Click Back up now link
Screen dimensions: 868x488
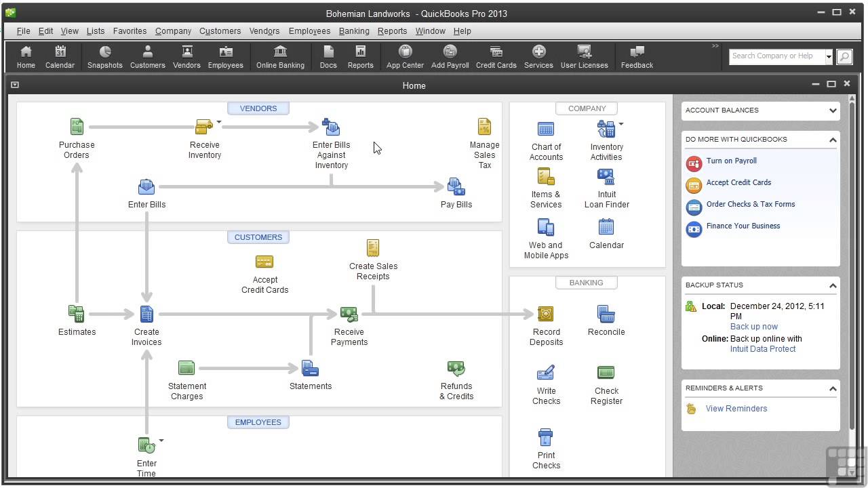[753, 327]
